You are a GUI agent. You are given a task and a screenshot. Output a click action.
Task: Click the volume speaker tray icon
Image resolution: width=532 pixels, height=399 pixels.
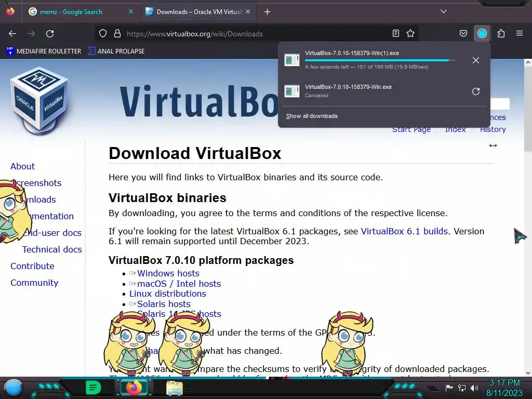pos(474,388)
